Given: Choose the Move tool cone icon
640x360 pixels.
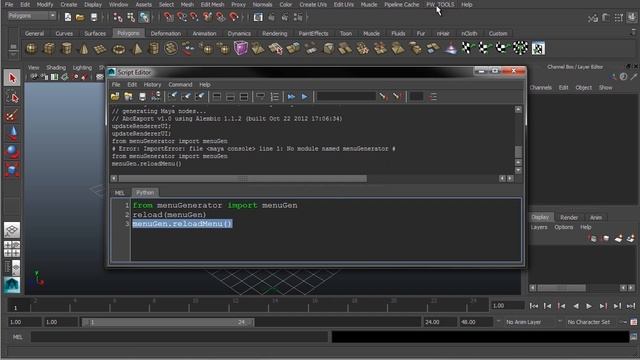Looking at the screenshot, I should point(12,133).
